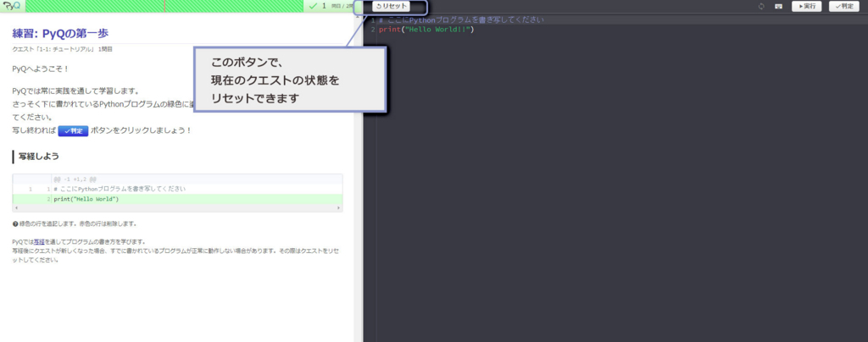Click the keyboard shortcut icon in editor toolbar
Image resolution: width=868 pixels, height=342 pixels.
(778, 7)
